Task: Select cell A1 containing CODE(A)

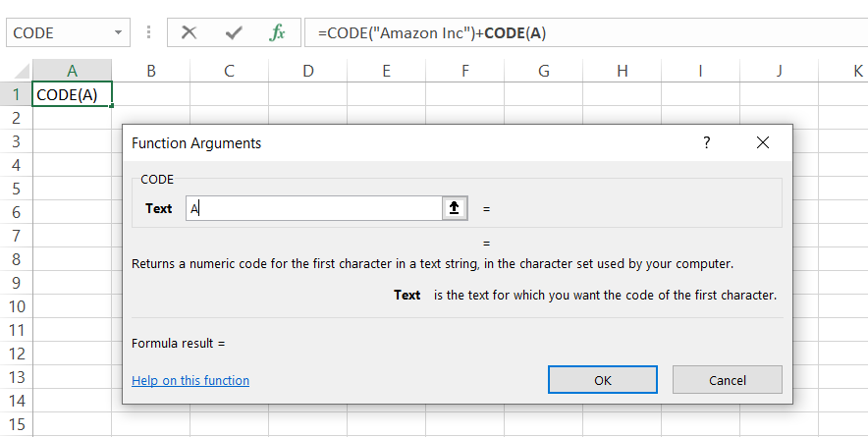Action: pos(73,94)
